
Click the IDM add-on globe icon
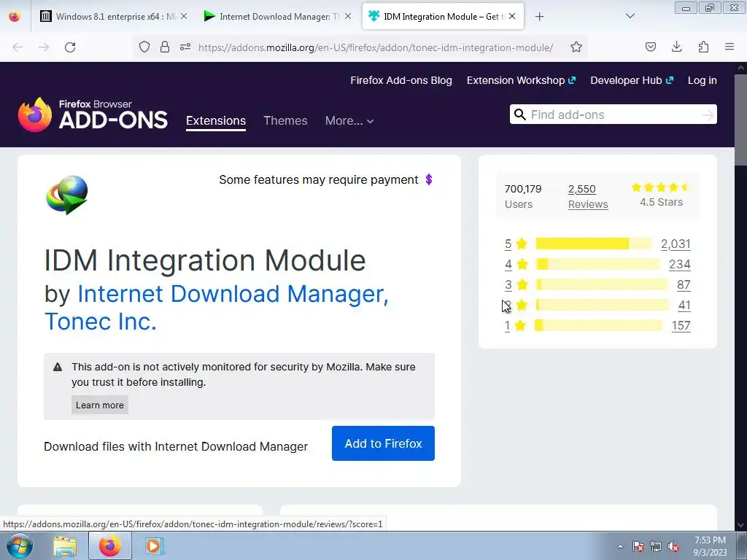[67, 195]
